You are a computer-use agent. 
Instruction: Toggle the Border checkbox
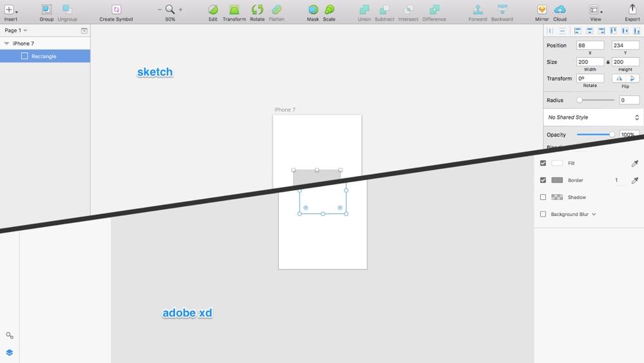tap(543, 180)
